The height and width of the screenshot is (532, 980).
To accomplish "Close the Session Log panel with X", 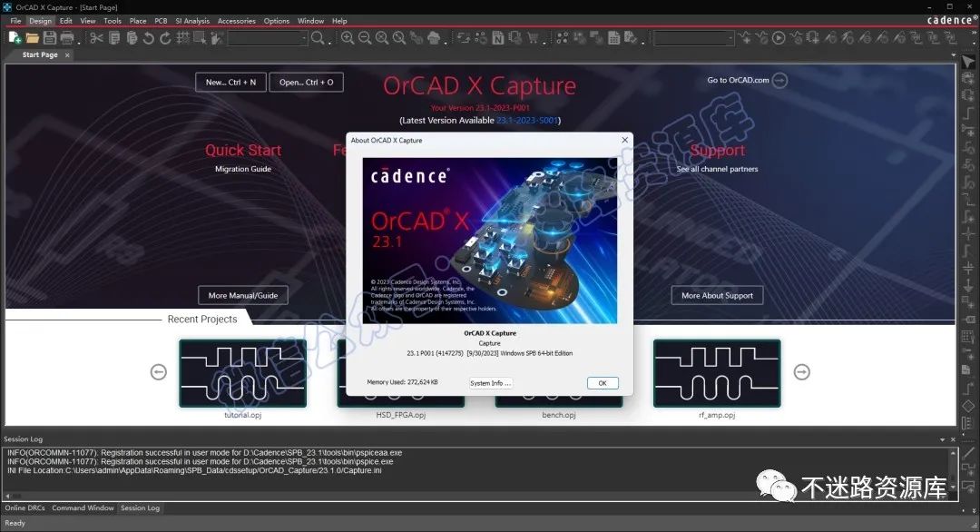I will (953, 439).
